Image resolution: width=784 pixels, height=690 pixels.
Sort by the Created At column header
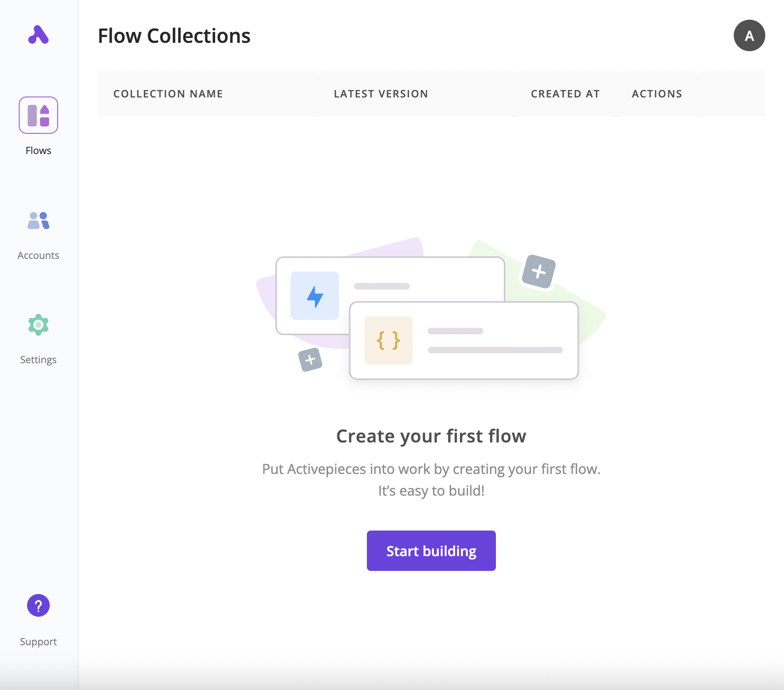565,94
